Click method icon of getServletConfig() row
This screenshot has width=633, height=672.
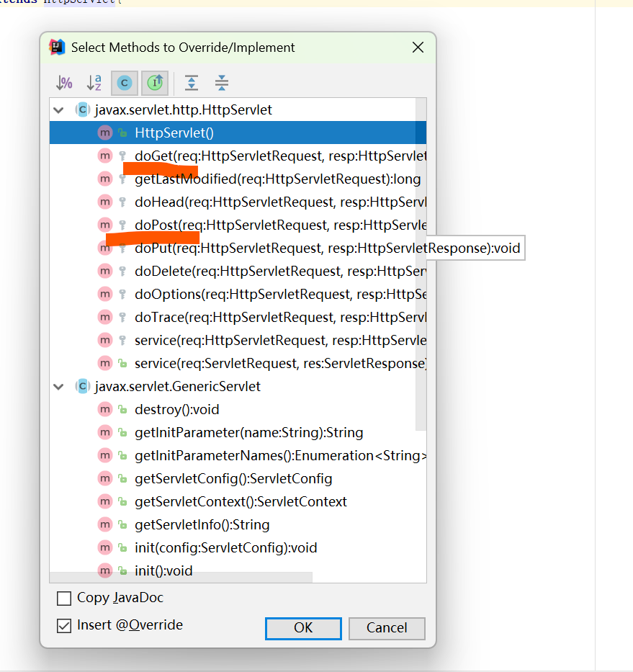point(105,479)
